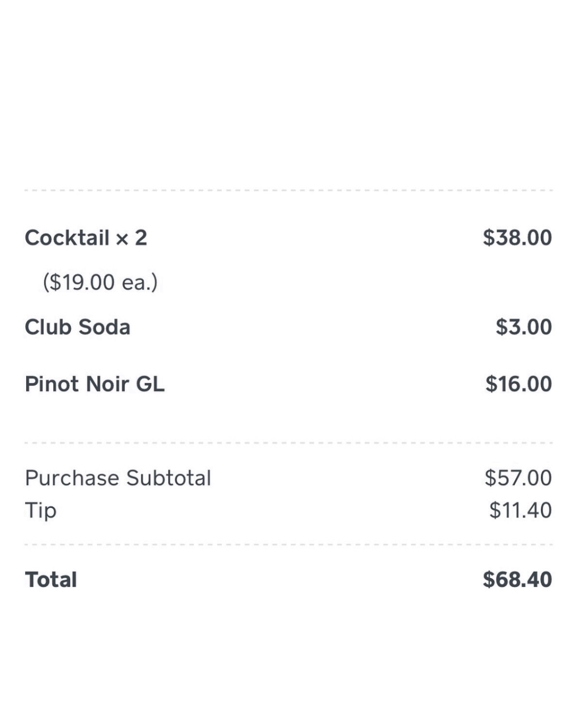Click the bold Total label
Image resolution: width=565 pixels, height=728 pixels.
point(51,580)
